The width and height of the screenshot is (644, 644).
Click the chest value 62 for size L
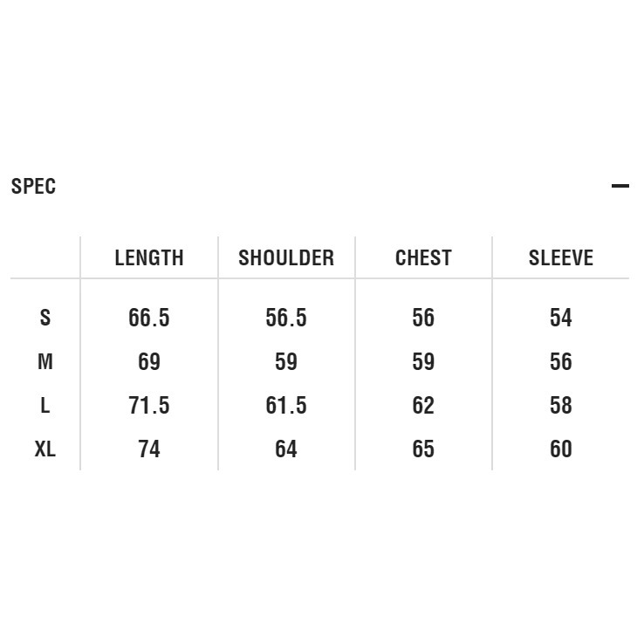pos(423,405)
